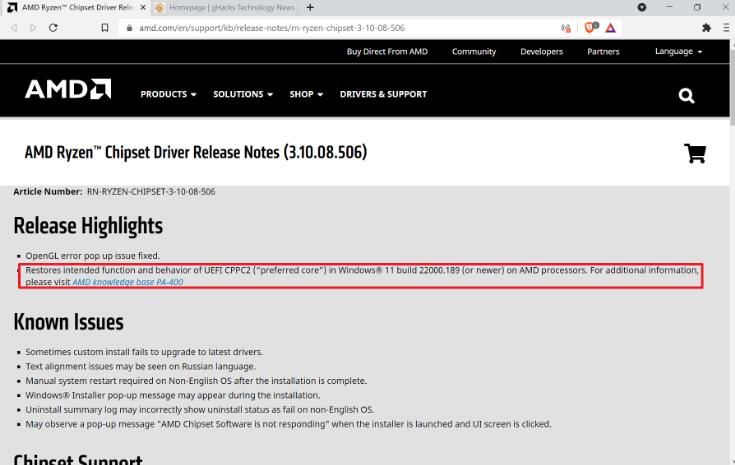
Task: Bookmark this page with bookmark icon
Action: click(105, 28)
